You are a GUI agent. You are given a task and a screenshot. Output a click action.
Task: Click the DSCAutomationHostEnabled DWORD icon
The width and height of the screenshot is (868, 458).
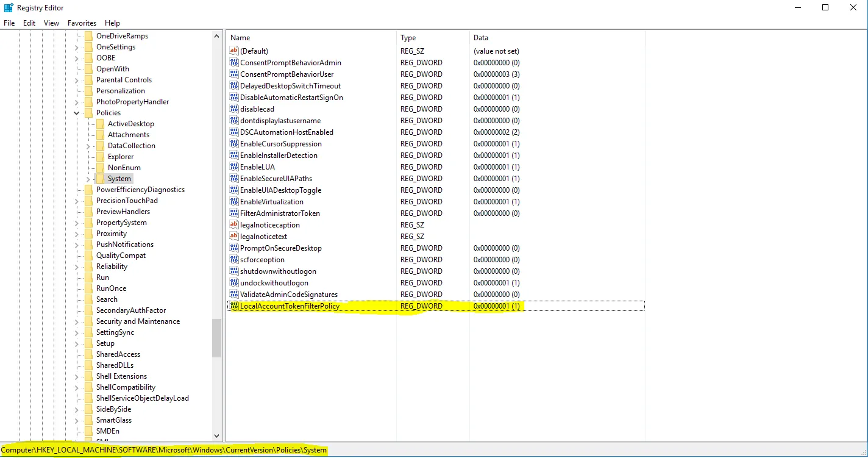pyautogui.click(x=234, y=132)
